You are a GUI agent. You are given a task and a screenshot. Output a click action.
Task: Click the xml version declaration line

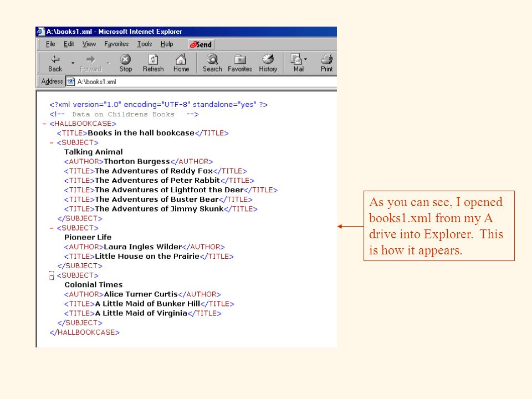click(158, 105)
